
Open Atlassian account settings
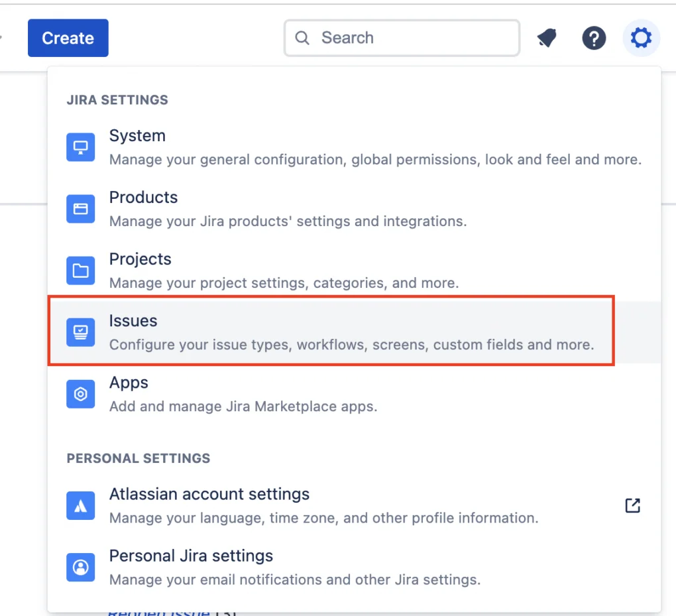[x=355, y=505]
